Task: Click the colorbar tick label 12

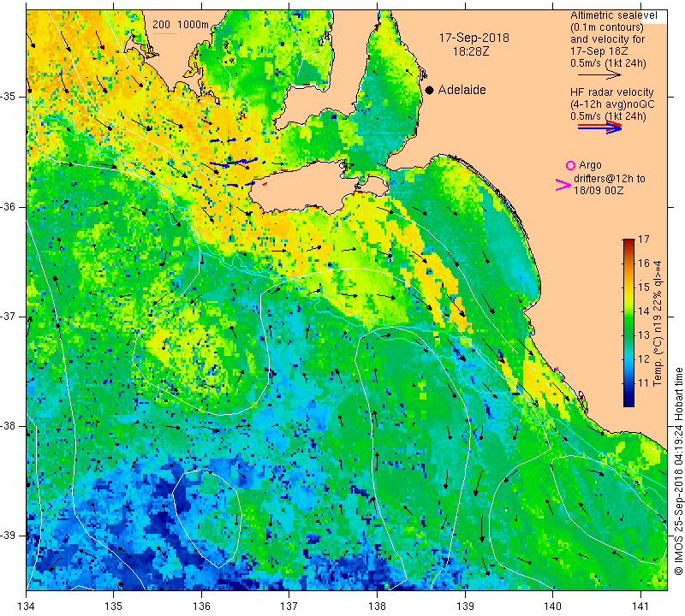Action: click(644, 359)
